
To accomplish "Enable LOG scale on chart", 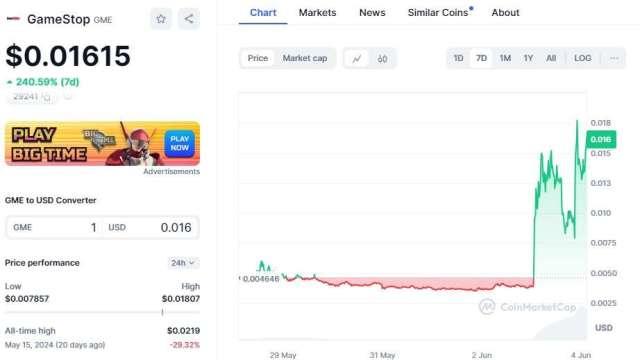I will (582, 58).
